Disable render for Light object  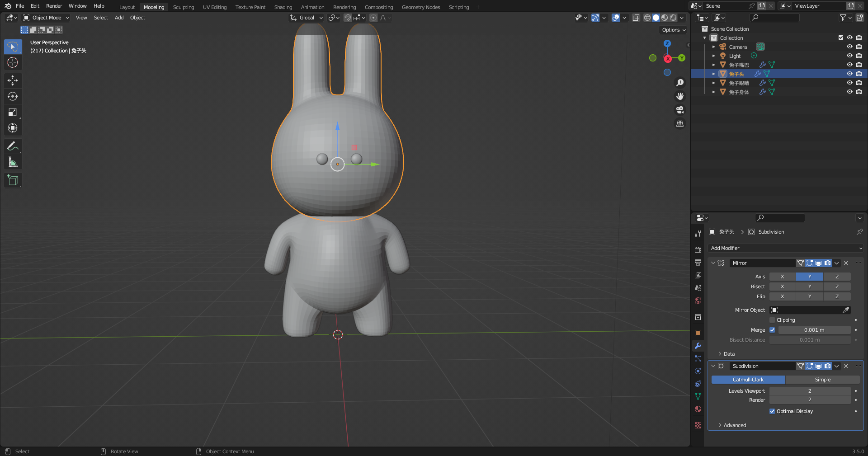coord(859,56)
